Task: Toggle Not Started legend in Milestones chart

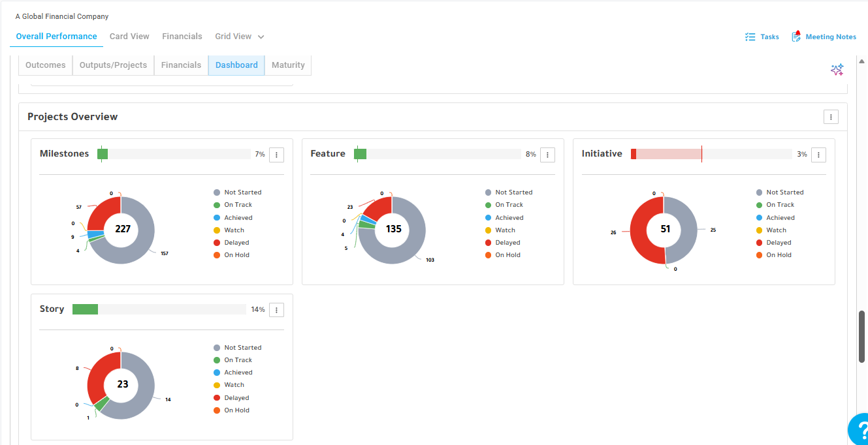Action: (x=237, y=192)
